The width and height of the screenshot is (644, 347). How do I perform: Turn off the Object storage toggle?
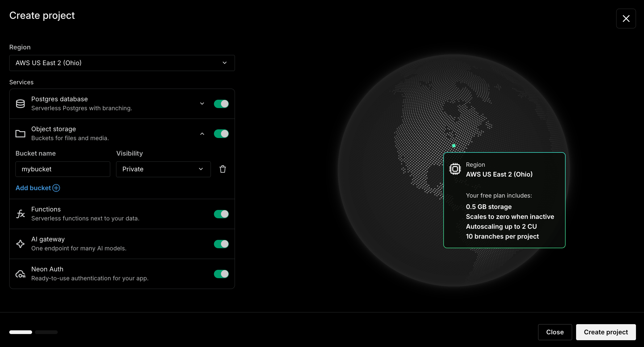(221, 134)
